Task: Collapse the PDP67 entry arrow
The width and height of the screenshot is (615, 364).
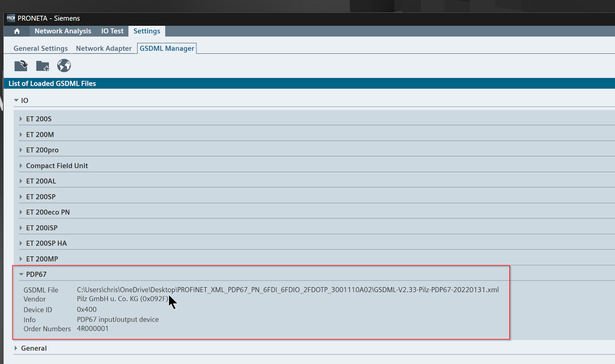Action: 21,274
